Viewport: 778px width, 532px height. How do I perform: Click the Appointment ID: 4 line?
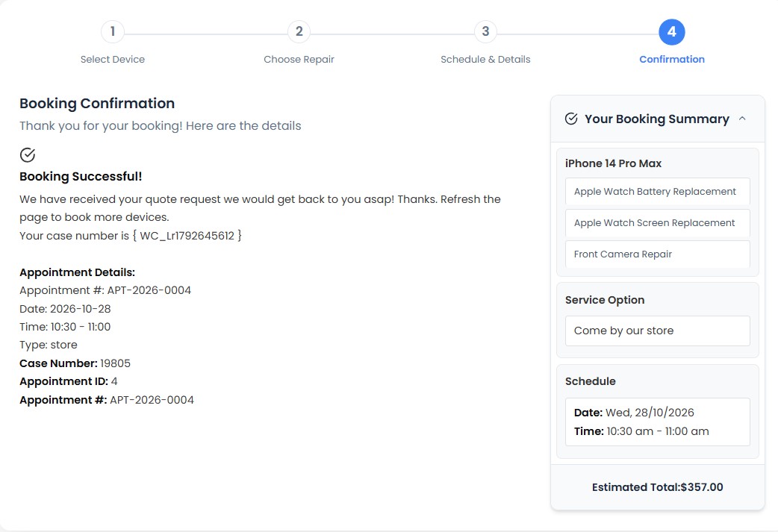[x=69, y=381]
